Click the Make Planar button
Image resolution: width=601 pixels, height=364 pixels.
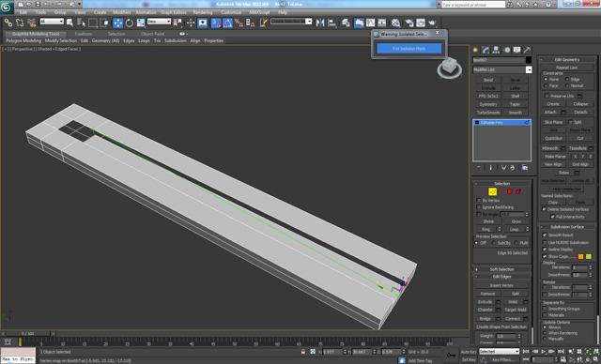pyautogui.click(x=555, y=156)
